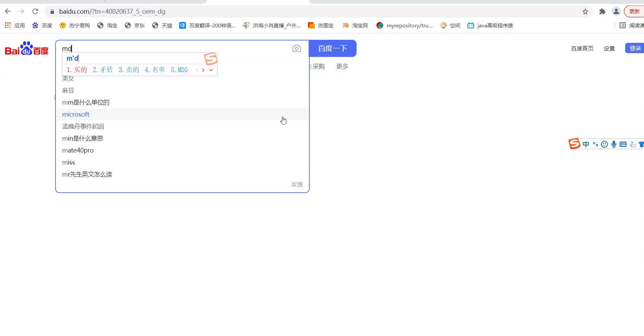Choose IME candidate 4 名单

point(155,70)
